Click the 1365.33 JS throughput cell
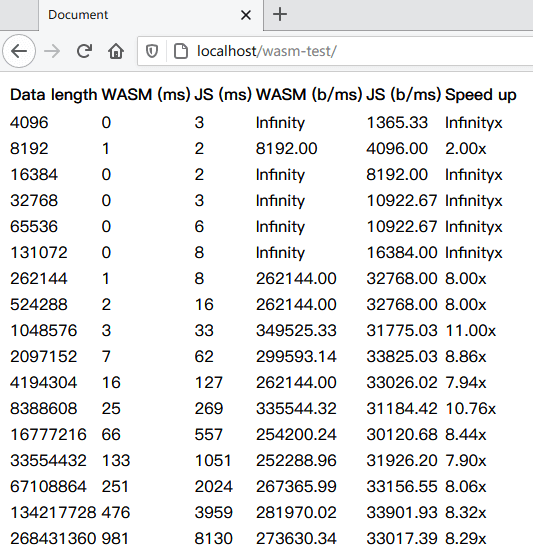The height and width of the screenshot is (558, 533). coord(397,123)
